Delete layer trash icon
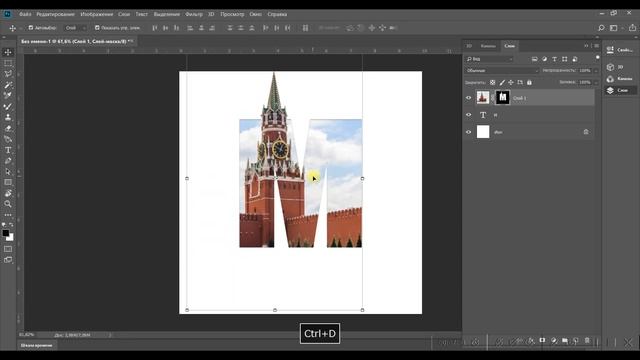640x360 pixels. click(x=587, y=340)
